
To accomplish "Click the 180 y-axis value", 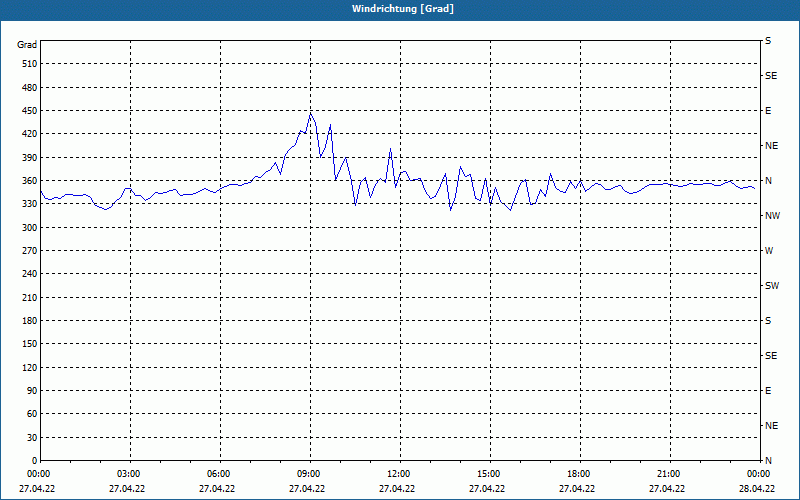I will [x=29, y=321].
